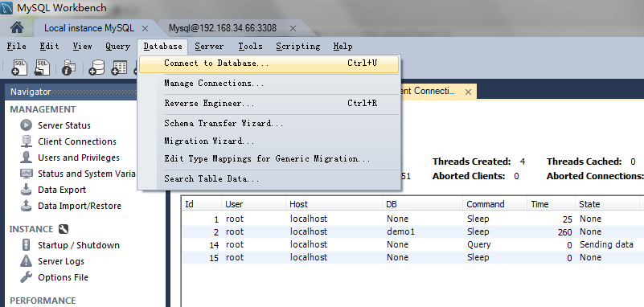
Task: Select the connection row with Id 15
Action: point(412,258)
